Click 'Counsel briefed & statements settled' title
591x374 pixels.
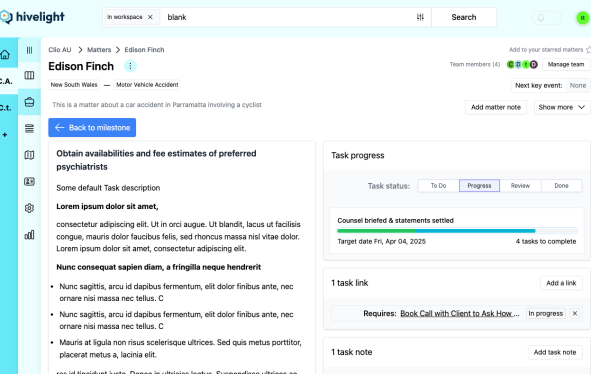pyautogui.click(x=395, y=221)
